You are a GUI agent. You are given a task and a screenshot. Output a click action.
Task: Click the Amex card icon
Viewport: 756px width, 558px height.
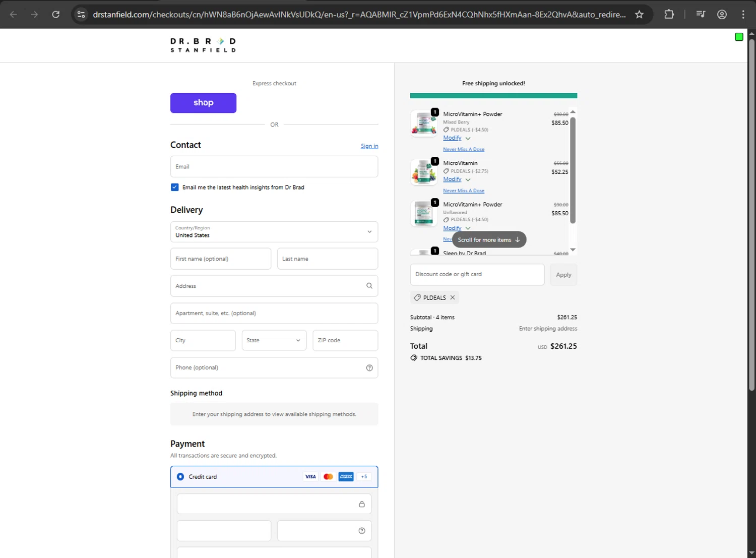[x=346, y=477]
